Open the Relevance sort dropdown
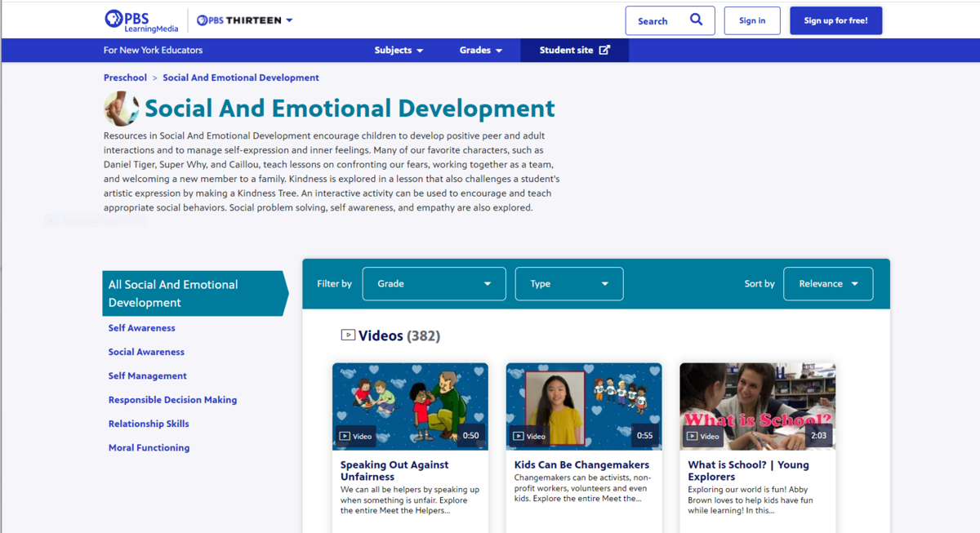The width and height of the screenshot is (980, 533). pos(828,283)
